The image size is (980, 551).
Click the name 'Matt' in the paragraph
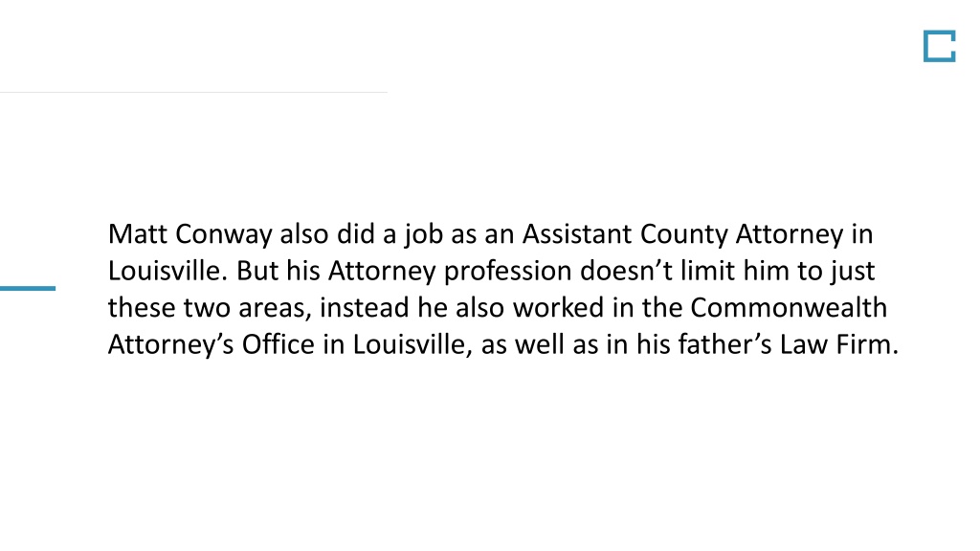138,234
